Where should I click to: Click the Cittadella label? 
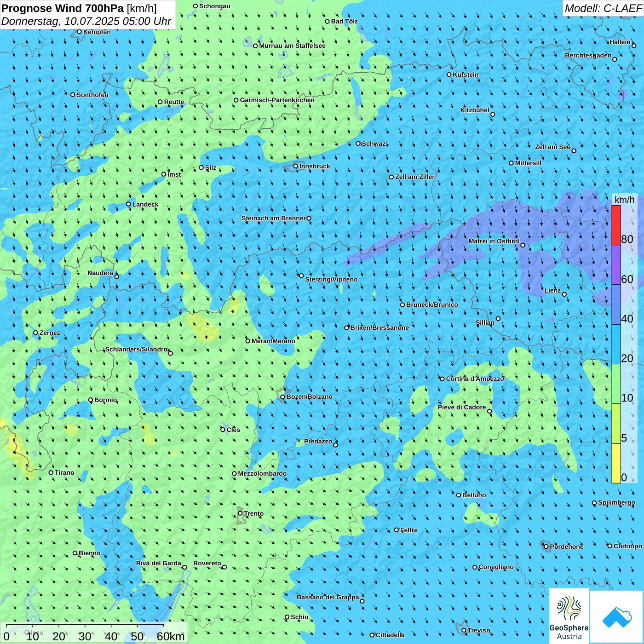[x=390, y=635]
